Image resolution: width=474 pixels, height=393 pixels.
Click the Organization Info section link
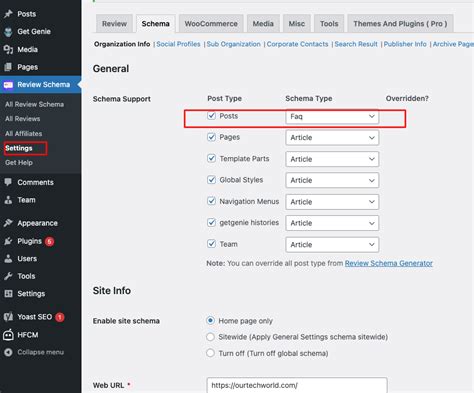[122, 44]
